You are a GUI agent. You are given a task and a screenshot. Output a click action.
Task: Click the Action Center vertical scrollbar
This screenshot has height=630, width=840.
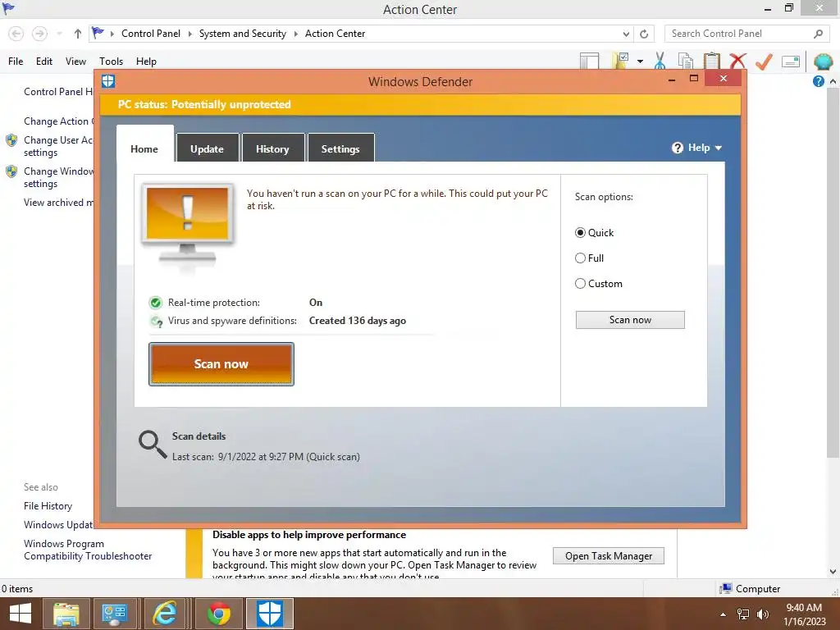tap(833, 273)
